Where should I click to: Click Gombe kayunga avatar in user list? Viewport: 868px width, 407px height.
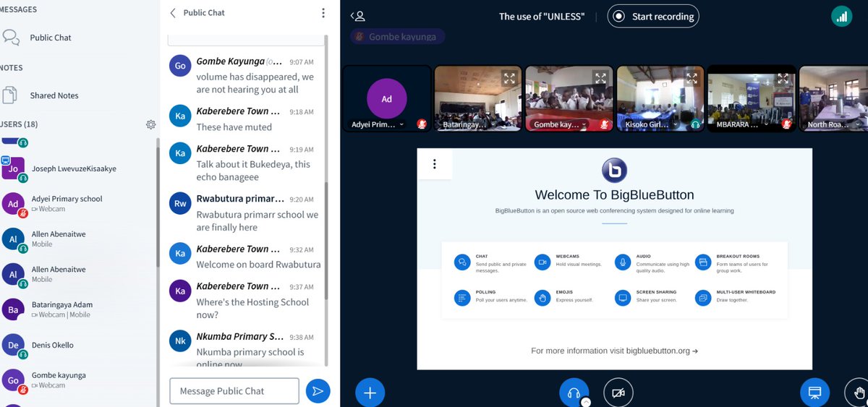pyautogui.click(x=13, y=380)
